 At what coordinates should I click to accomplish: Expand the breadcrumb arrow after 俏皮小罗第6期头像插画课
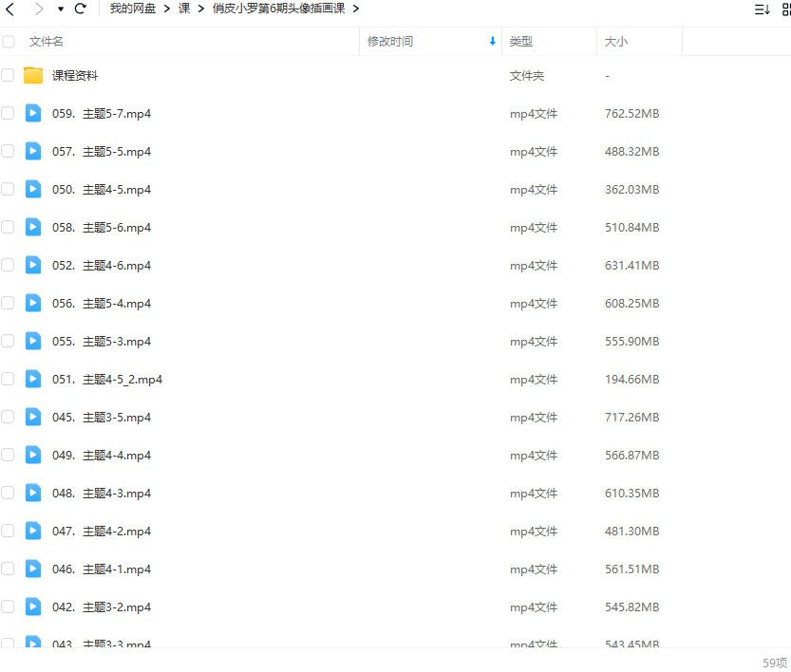pos(356,9)
